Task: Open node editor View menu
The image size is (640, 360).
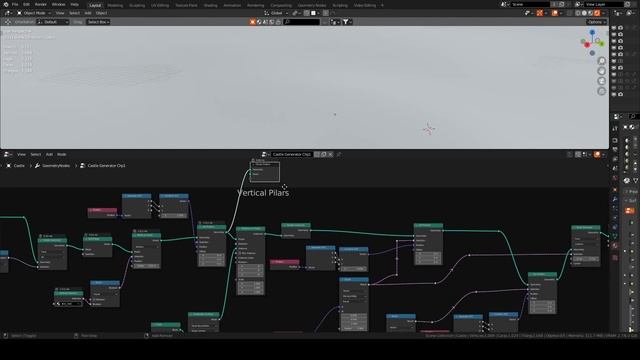Action: pyautogui.click(x=21, y=154)
